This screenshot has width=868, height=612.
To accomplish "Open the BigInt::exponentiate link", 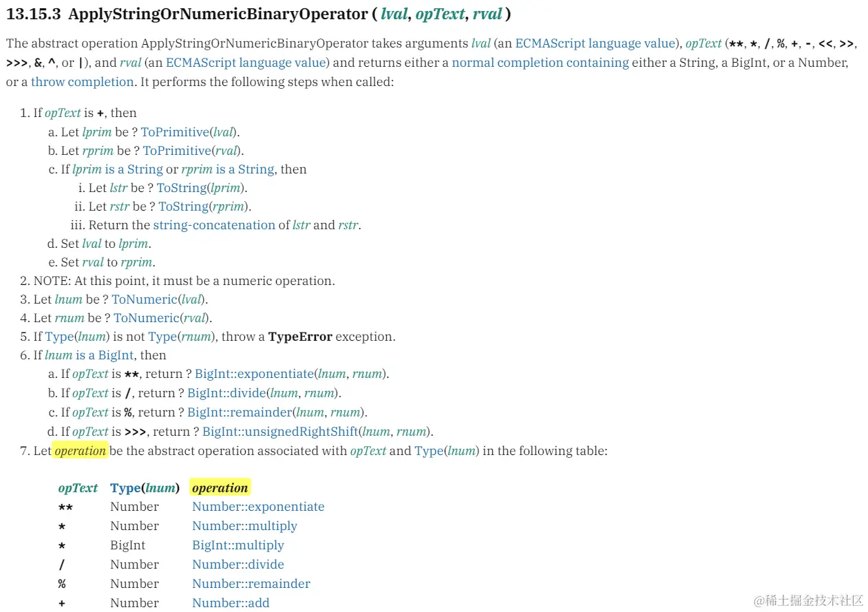I will [253, 374].
